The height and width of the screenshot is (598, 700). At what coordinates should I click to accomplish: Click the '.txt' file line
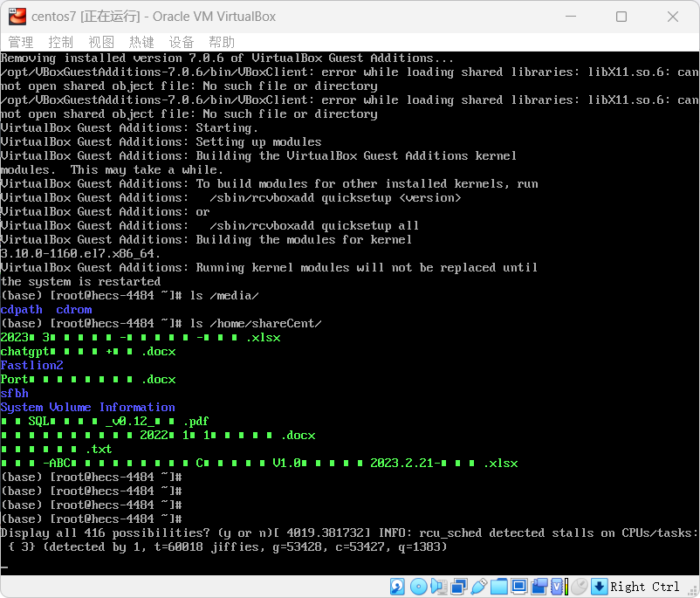pos(56,449)
